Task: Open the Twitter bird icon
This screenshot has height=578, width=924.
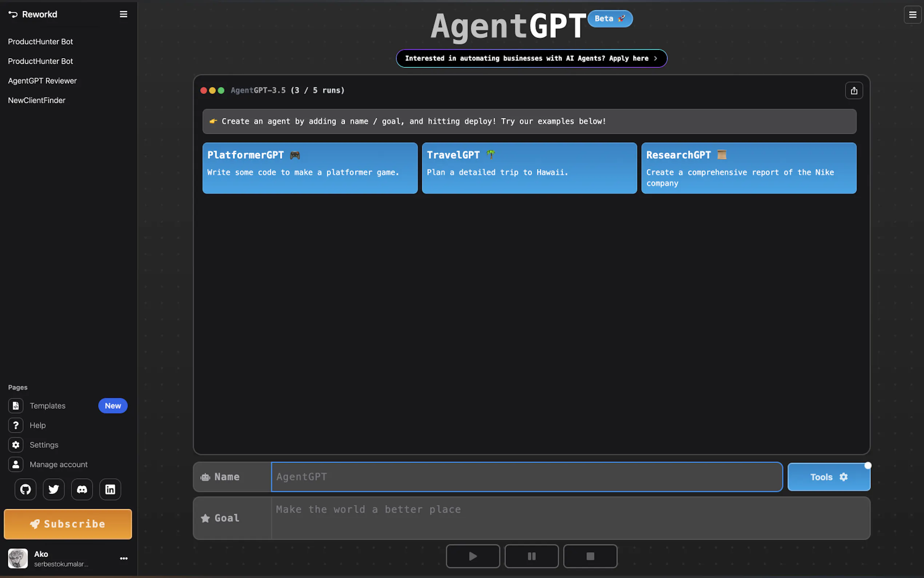Action: pos(53,489)
